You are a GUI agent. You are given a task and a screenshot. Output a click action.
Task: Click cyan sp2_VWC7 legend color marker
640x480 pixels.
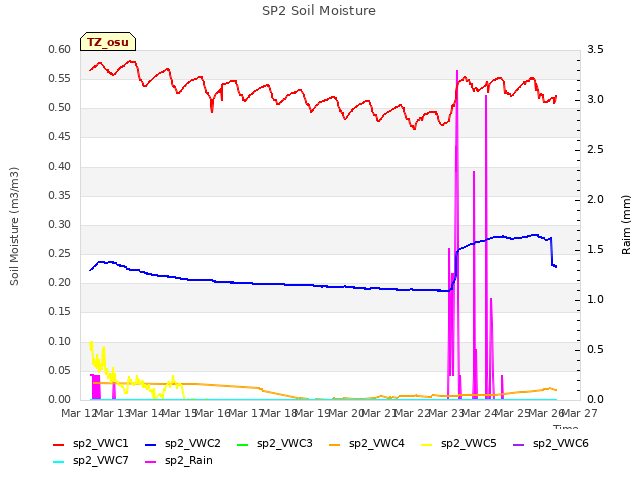[x=59, y=462]
